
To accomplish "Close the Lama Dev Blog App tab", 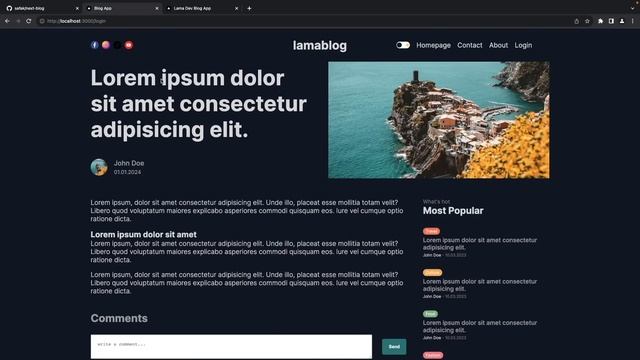I will pos(236,8).
